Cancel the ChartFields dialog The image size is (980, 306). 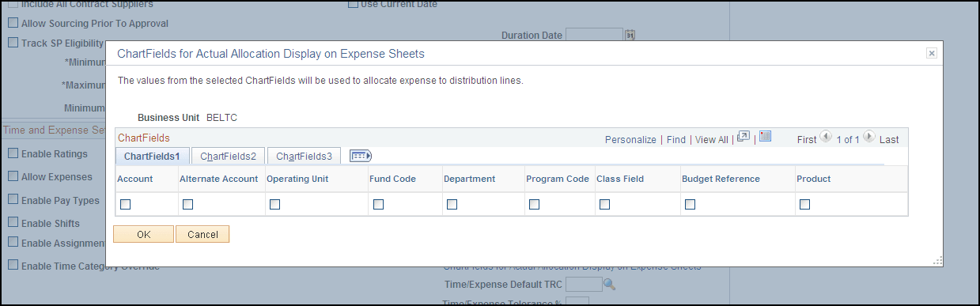click(x=202, y=234)
